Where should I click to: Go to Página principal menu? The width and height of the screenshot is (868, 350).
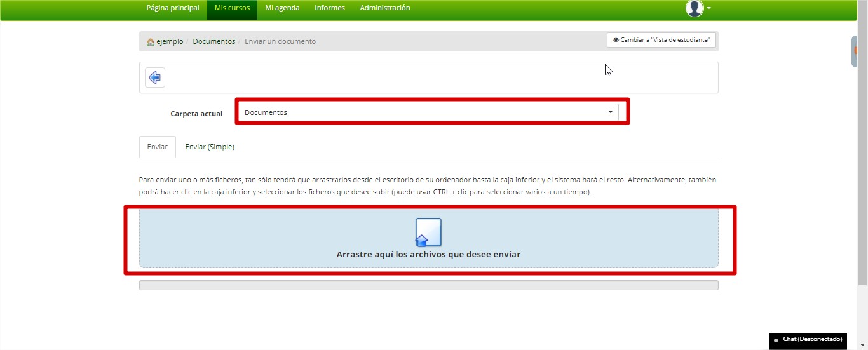pos(173,8)
